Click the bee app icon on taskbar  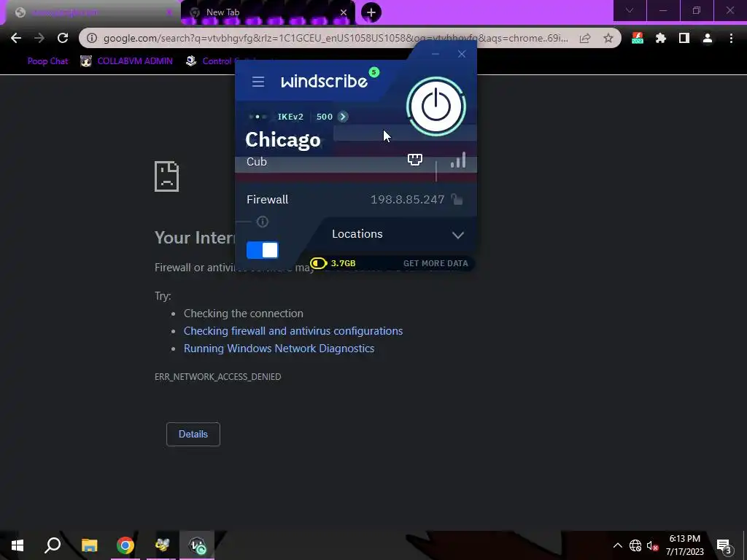tap(161, 545)
